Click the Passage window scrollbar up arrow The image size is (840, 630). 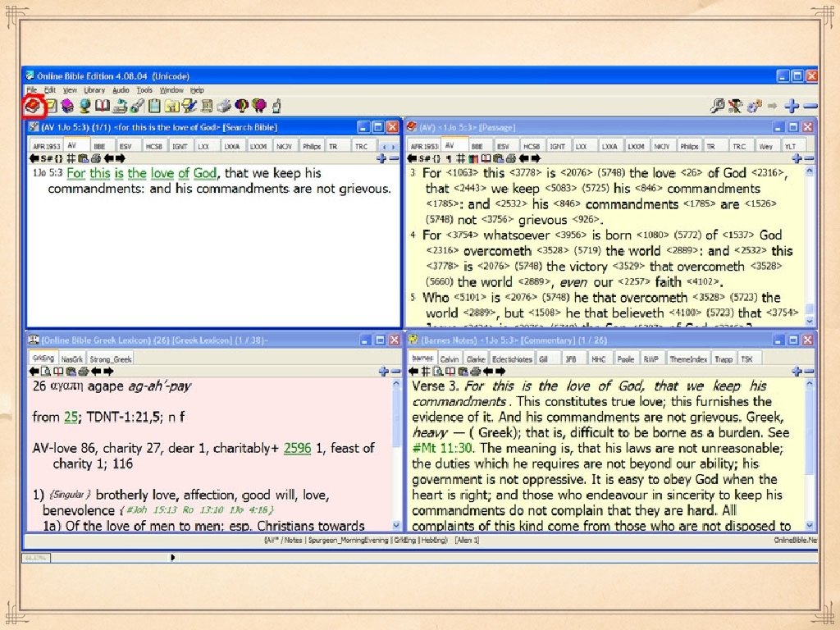click(810, 171)
